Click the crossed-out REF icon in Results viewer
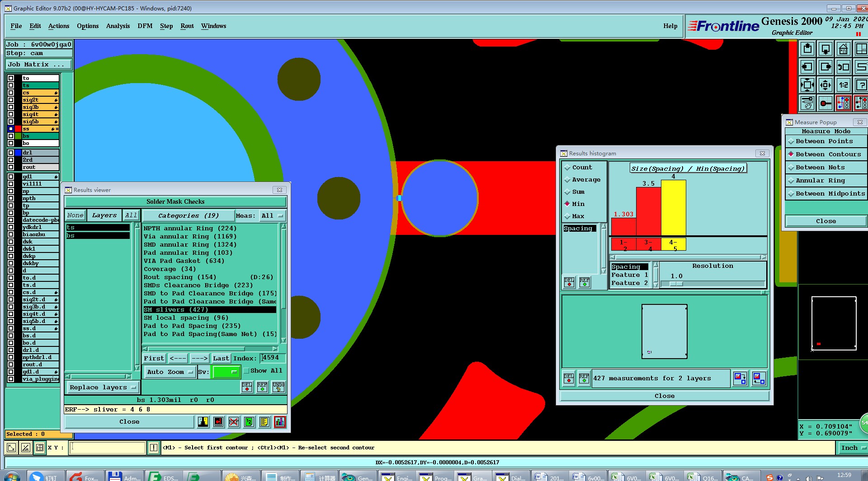868x481 pixels. [234, 422]
